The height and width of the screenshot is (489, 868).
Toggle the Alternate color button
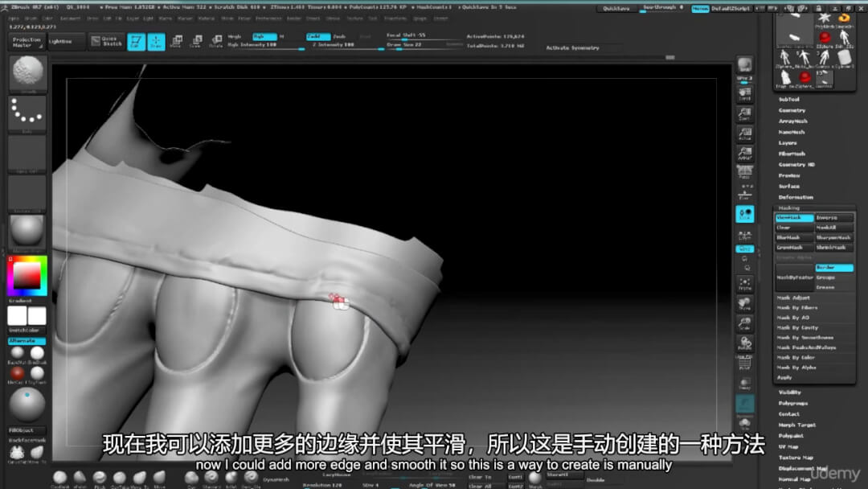(27, 341)
